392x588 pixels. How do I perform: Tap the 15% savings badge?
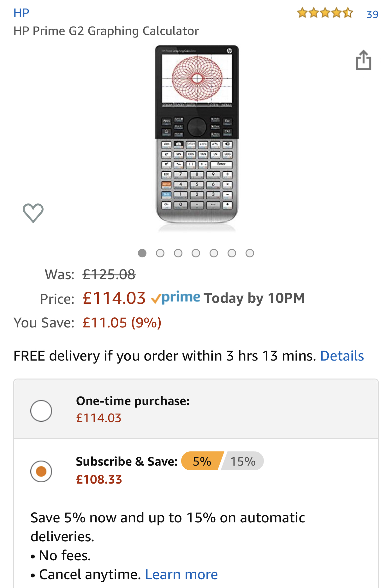[243, 461]
